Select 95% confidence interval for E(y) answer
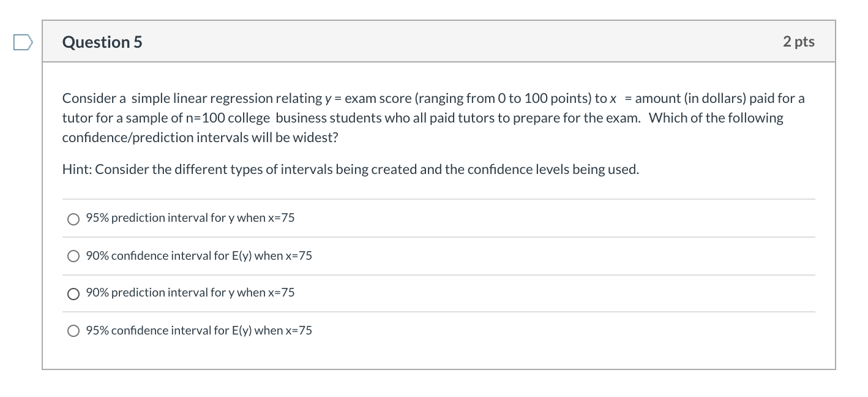The width and height of the screenshot is (868, 397). click(x=73, y=331)
